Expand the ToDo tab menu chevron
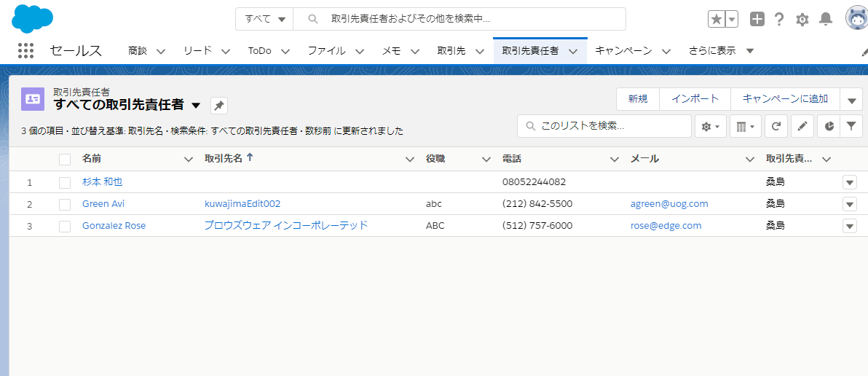Viewport: 868px width, 376px height. point(285,51)
